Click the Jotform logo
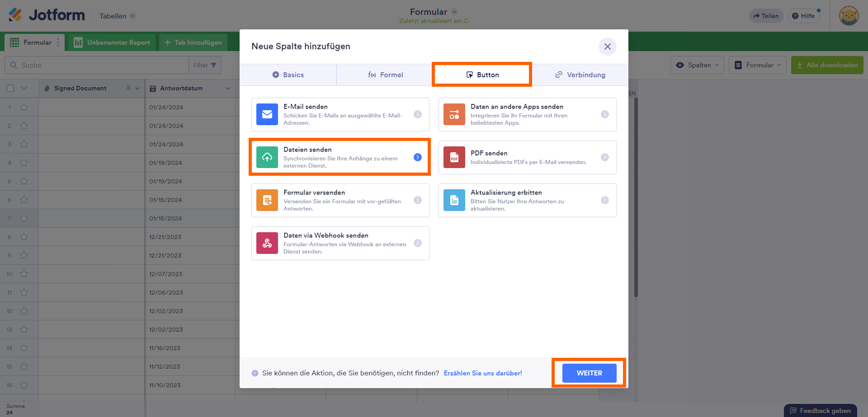Screen dimensions: 868x417 point(47,15)
